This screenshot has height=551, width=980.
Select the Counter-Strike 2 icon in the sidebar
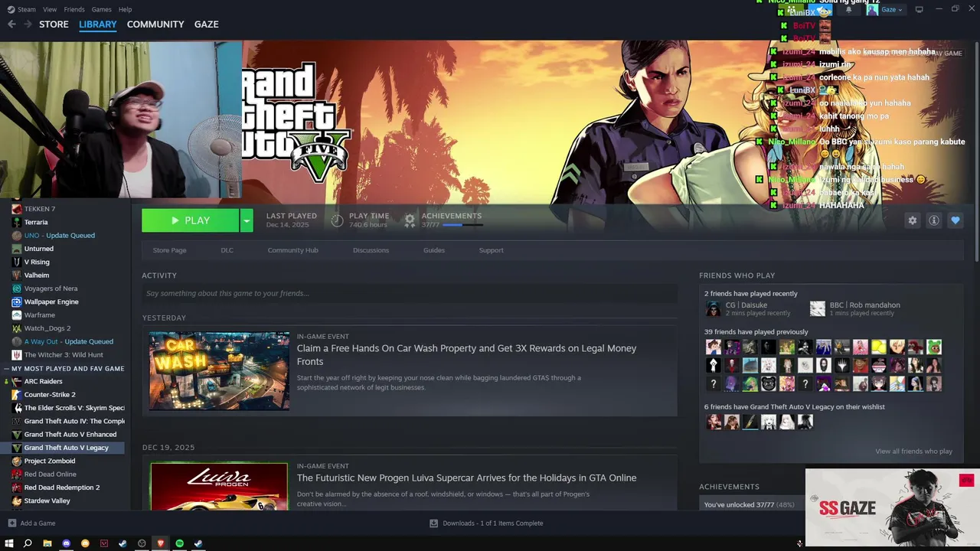point(17,395)
